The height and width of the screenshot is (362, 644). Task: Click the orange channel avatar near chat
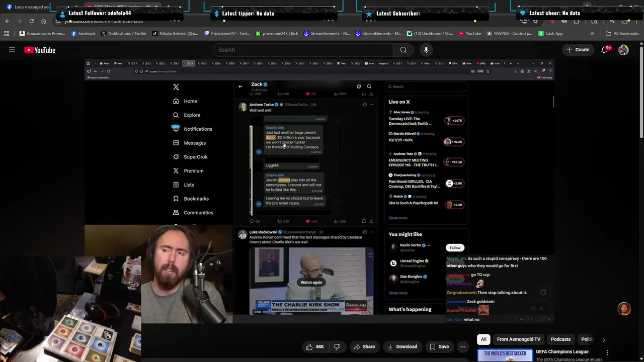click(x=624, y=309)
